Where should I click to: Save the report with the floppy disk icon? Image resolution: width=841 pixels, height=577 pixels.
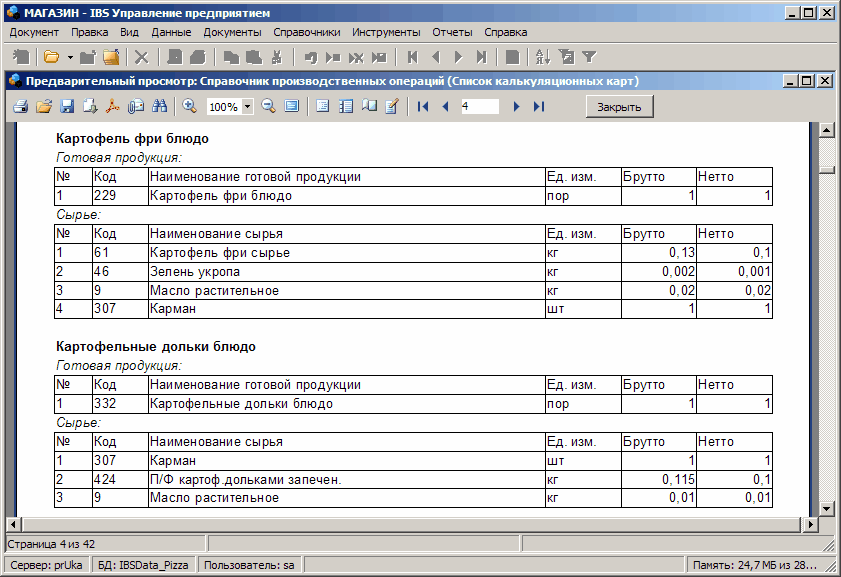coord(67,106)
